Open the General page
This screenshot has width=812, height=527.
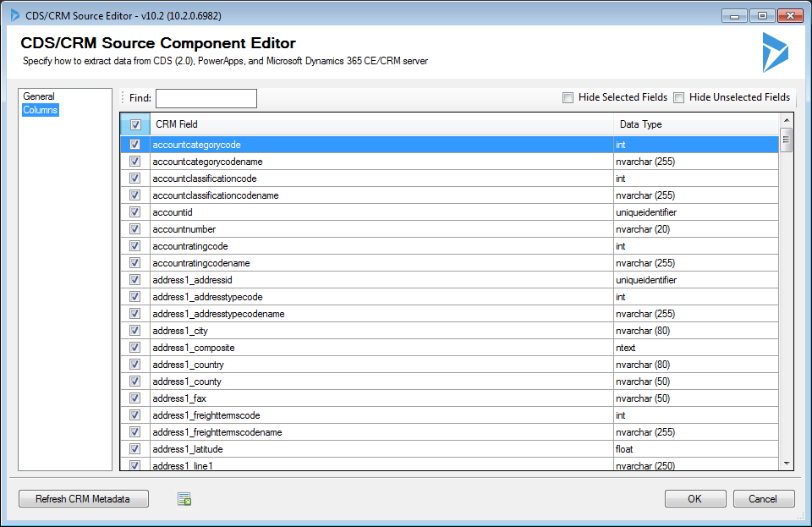point(39,96)
